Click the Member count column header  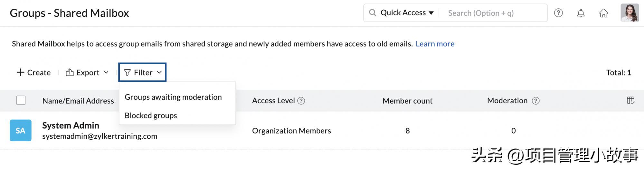coord(407,101)
